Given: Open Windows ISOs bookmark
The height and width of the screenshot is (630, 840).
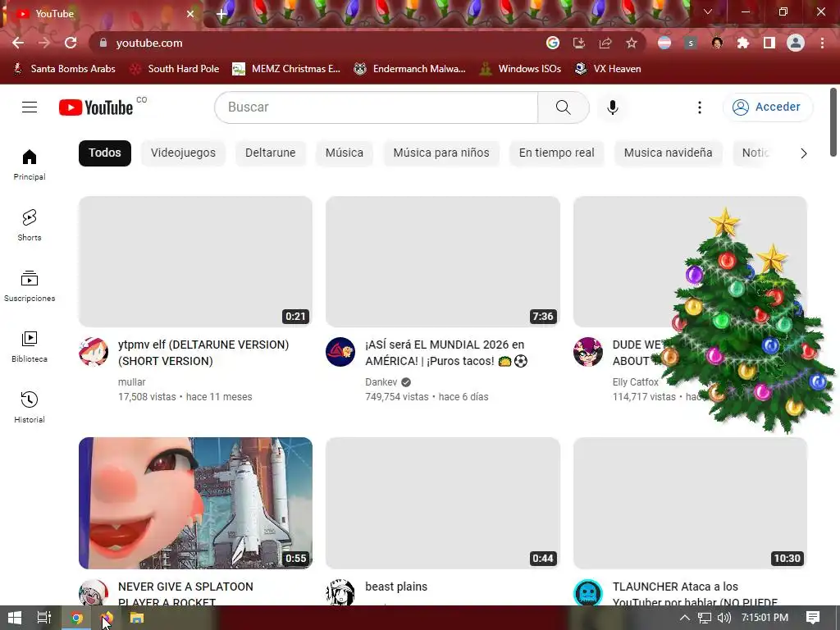Looking at the screenshot, I should [x=521, y=69].
